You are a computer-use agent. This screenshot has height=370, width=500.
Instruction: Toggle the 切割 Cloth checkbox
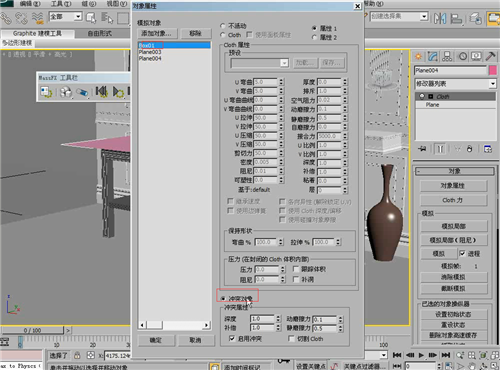pyautogui.click(x=291, y=339)
